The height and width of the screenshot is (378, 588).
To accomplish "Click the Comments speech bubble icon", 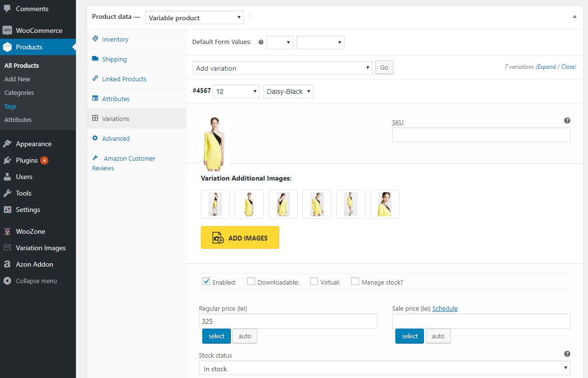I will point(7,9).
